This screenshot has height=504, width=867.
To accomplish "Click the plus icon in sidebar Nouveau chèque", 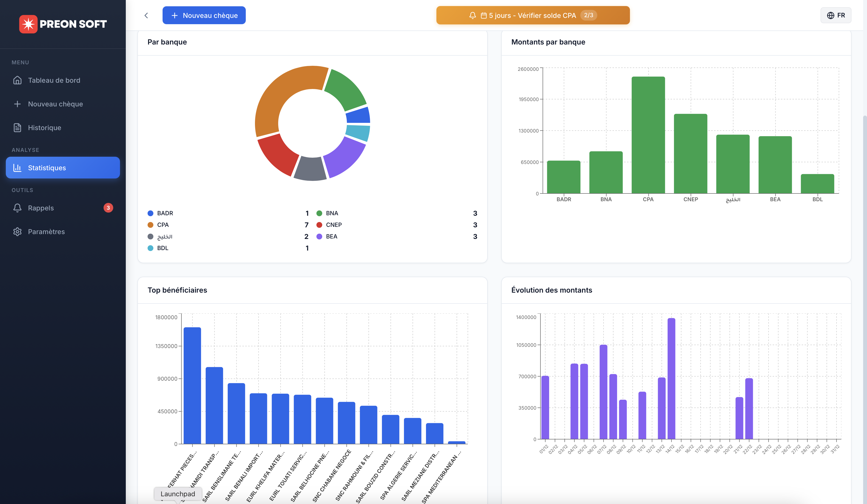I will tap(18, 104).
